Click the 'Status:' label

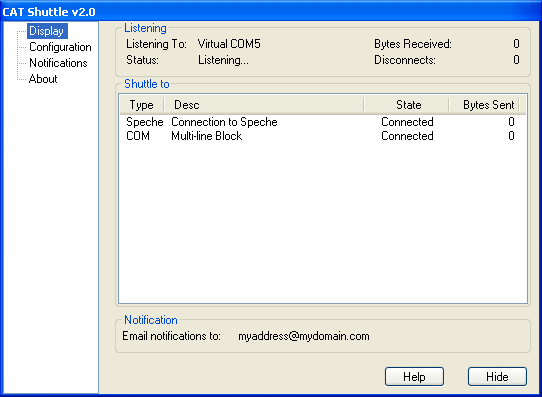[142, 60]
